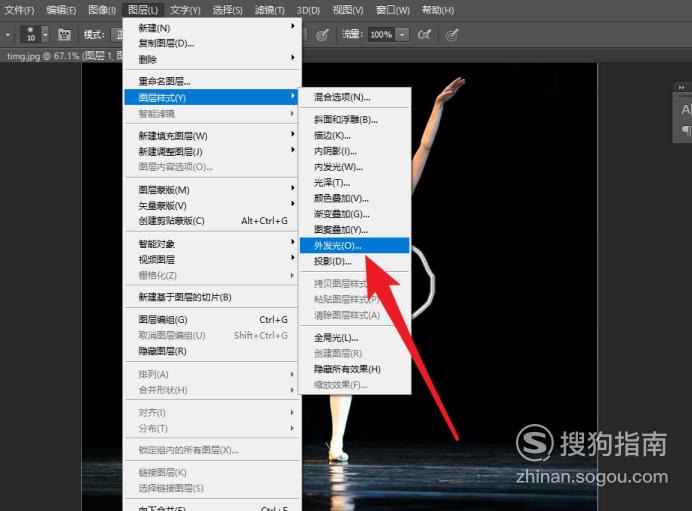This screenshot has width=692, height=511.
Task: Choose 隐藏所有效果(H) menu item
Action: pos(355,369)
